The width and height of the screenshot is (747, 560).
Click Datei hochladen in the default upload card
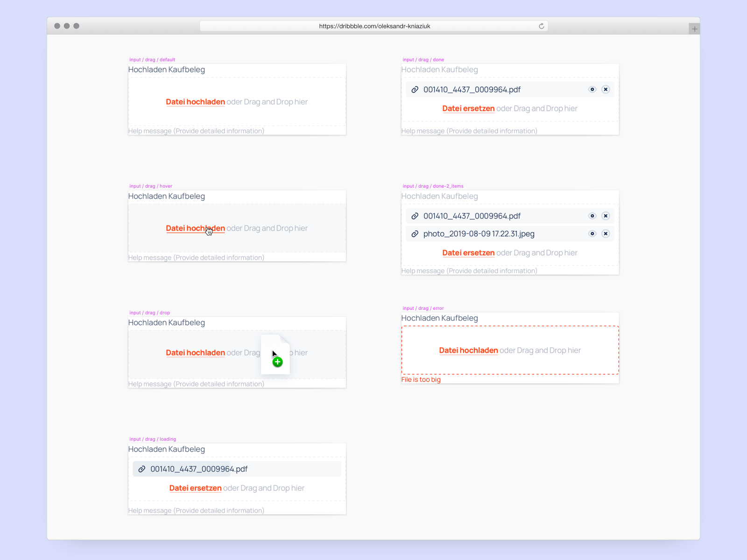[x=195, y=102]
